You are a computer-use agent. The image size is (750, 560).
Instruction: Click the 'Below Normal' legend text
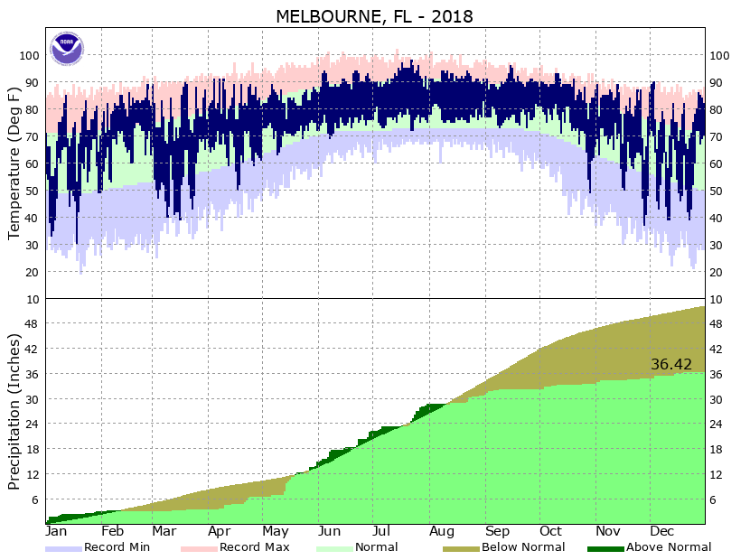(x=523, y=547)
